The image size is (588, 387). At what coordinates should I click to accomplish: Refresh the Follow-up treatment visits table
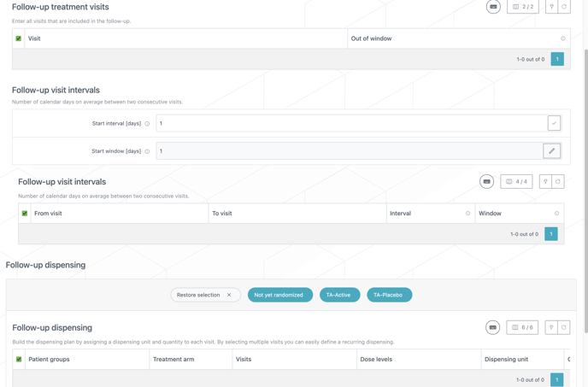pyautogui.click(x=564, y=7)
